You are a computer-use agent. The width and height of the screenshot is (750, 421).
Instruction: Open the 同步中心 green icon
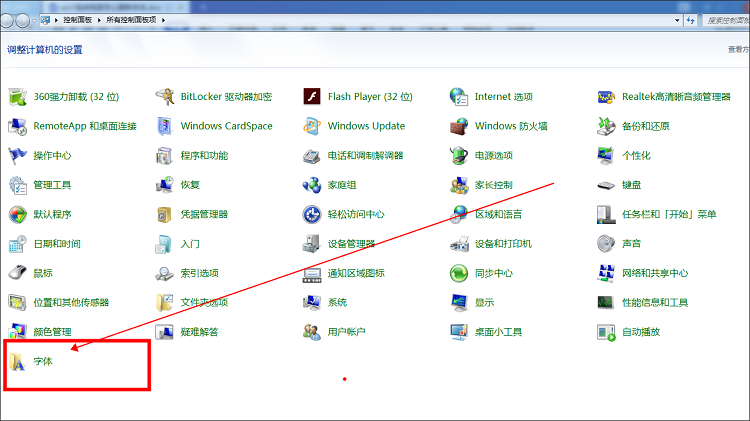(x=459, y=274)
